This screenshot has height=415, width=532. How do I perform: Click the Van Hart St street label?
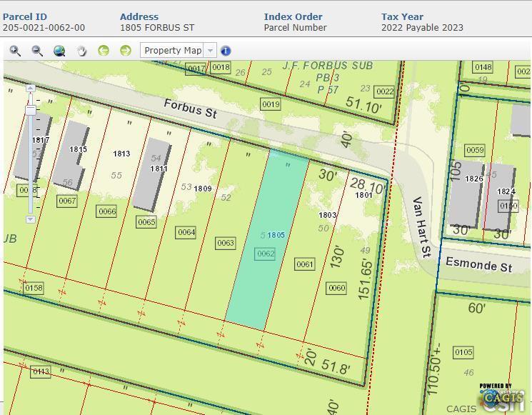click(422, 227)
